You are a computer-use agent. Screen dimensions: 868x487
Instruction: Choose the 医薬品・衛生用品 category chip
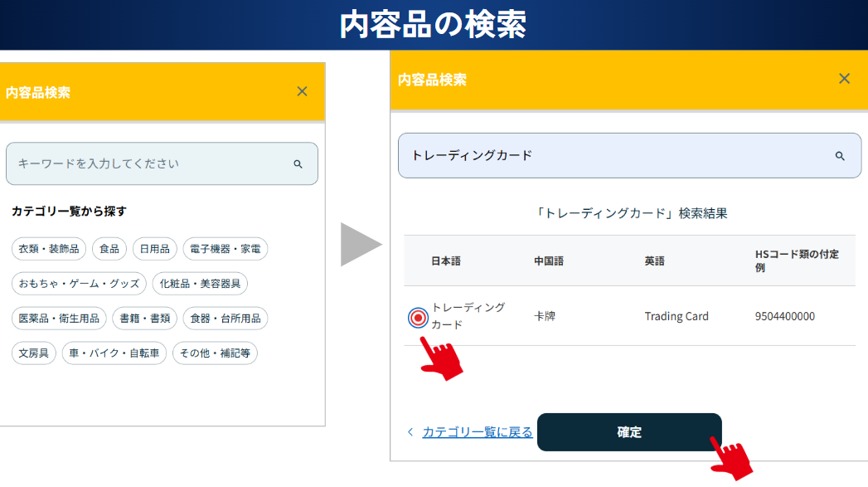59,319
